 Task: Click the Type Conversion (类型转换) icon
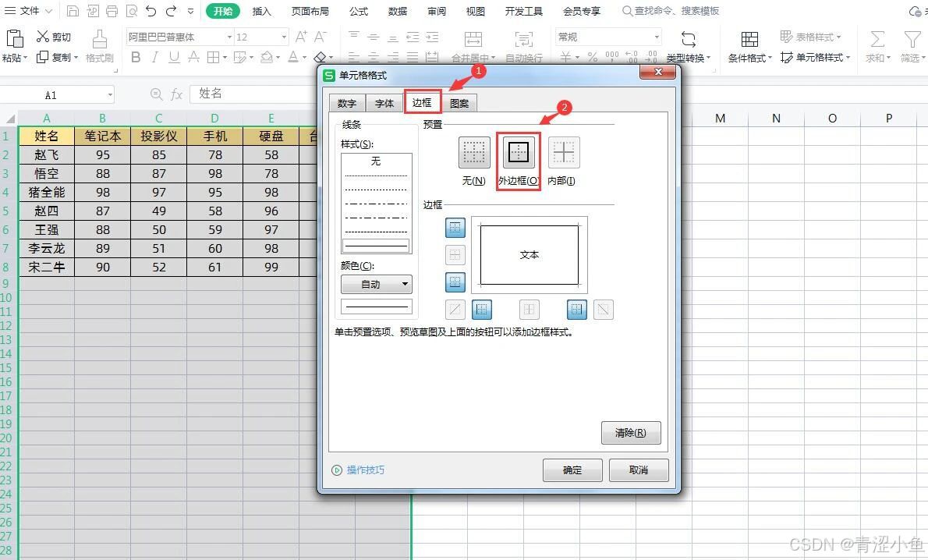pyautogui.click(x=689, y=39)
